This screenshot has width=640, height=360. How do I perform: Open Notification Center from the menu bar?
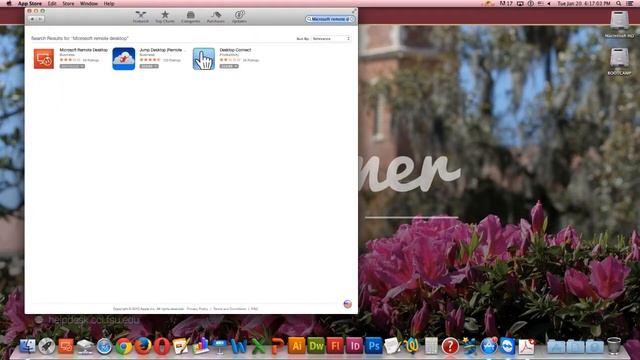pos(631,3)
